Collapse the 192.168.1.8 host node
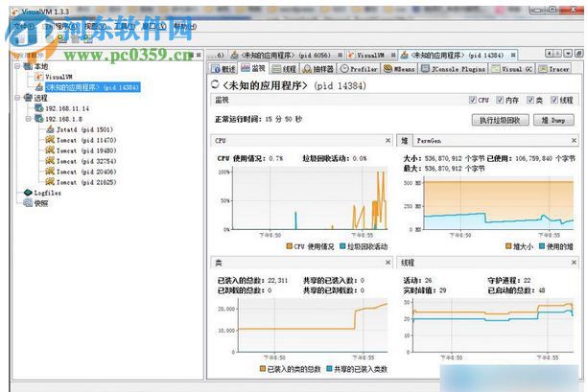 coord(29,119)
